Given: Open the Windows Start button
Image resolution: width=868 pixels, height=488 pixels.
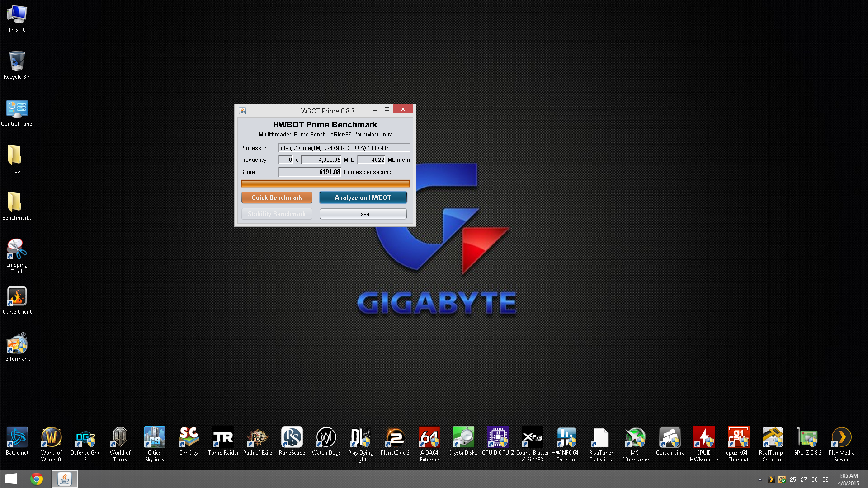Looking at the screenshot, I should click(11, 479).
